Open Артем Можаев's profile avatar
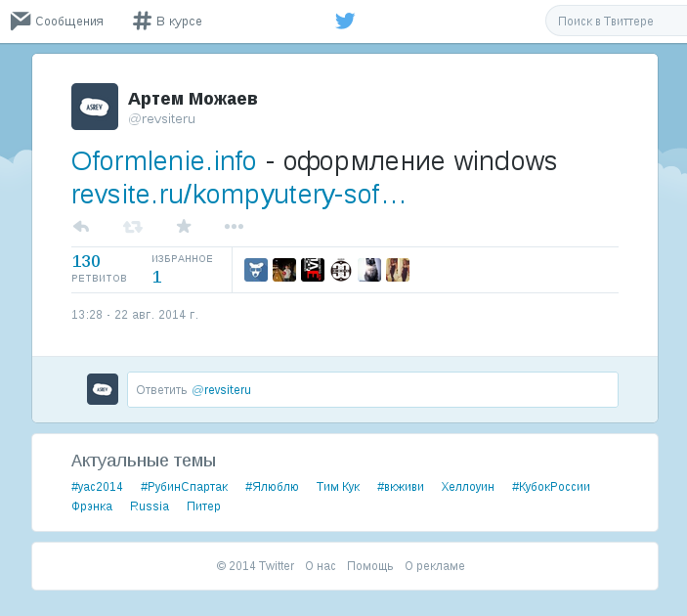687x616 pixels. (95, 107)
